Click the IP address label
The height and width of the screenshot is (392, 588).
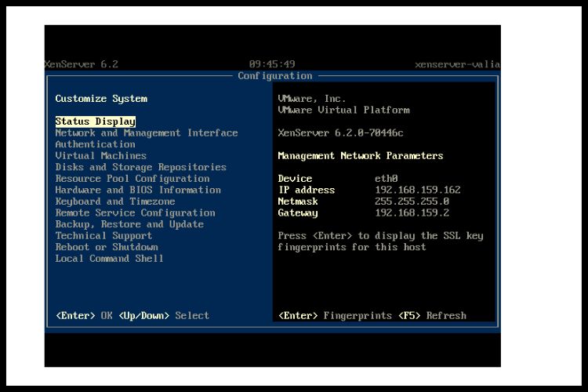point(307,190)
